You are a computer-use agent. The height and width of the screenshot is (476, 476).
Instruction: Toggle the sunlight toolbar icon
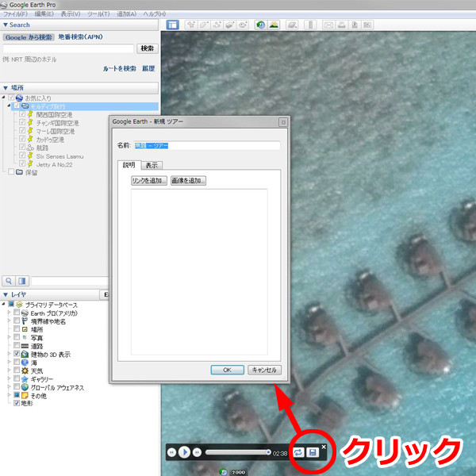[x=274, y=25]
